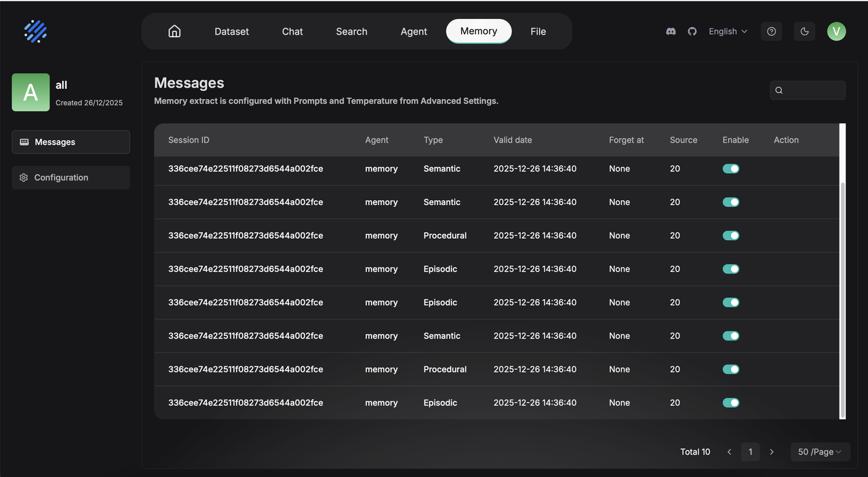Go to previous page chevron

tap(729, 452)
